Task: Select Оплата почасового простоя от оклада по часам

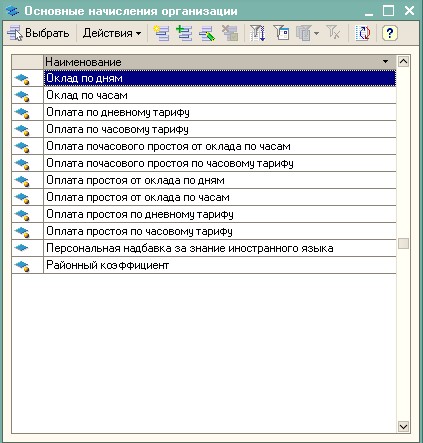Action: 220,146
